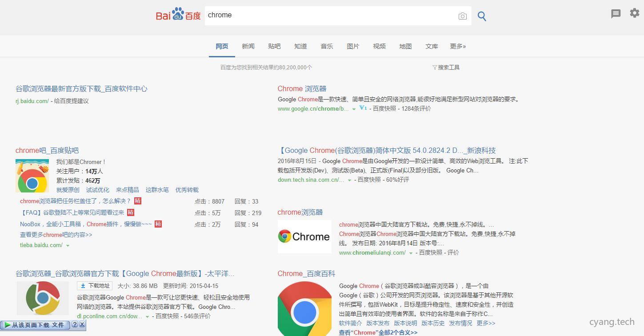This screenshot has height=336, width=644.
Task: Open the 谷歌浏览器最新官方版下载 result link
Action: point(81,88)
